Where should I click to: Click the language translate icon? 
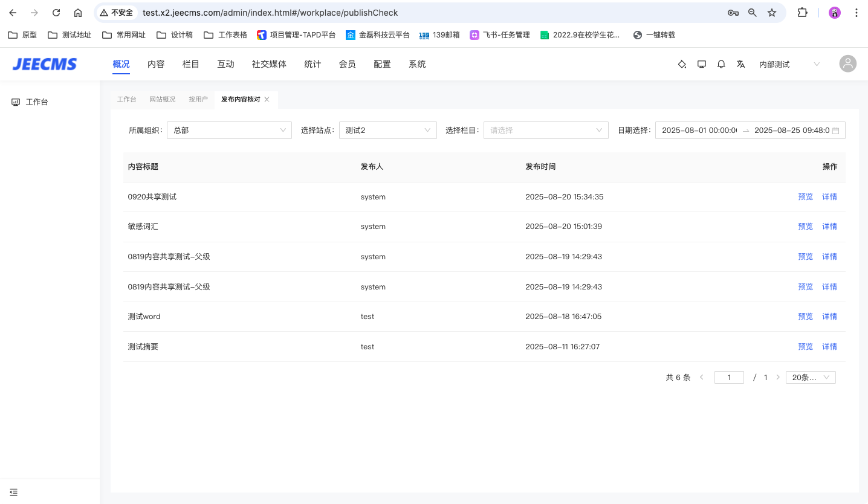coord(740,64)
